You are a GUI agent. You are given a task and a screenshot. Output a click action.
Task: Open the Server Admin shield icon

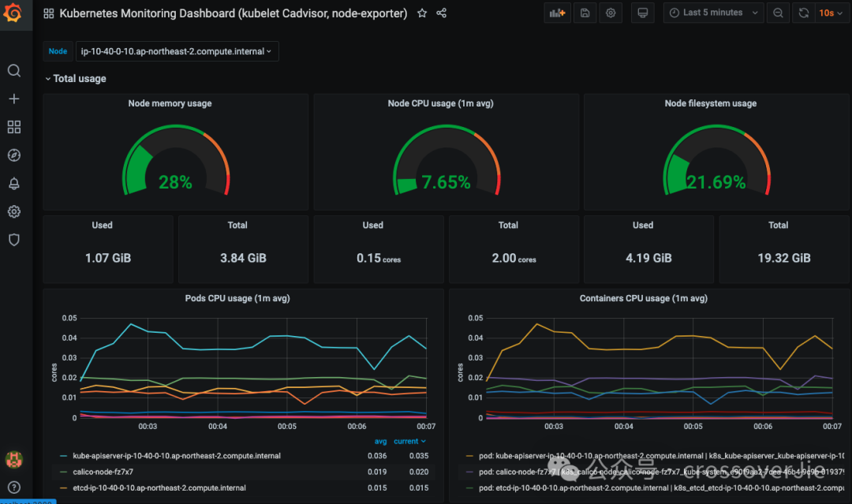13,240
